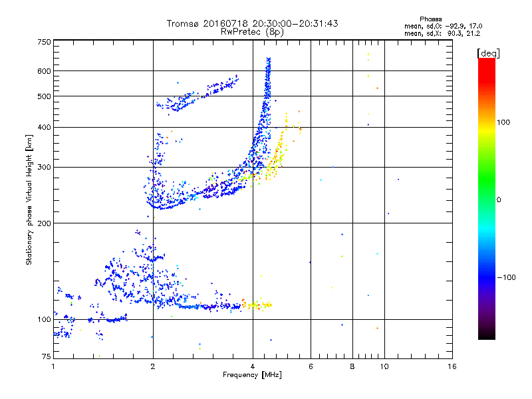Click the 'Phases' heading text

430,19
